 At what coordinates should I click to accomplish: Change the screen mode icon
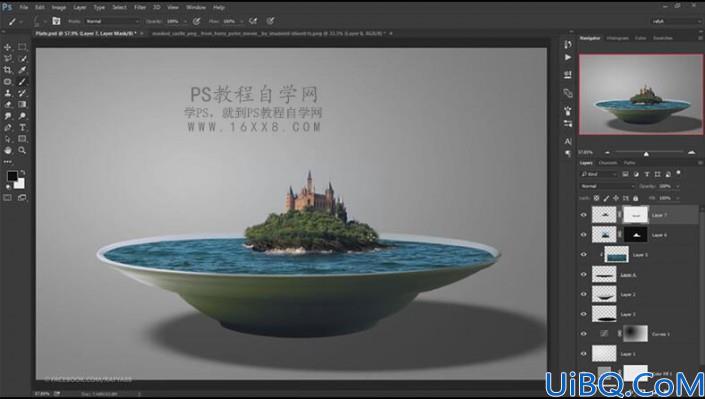point(22,197)
